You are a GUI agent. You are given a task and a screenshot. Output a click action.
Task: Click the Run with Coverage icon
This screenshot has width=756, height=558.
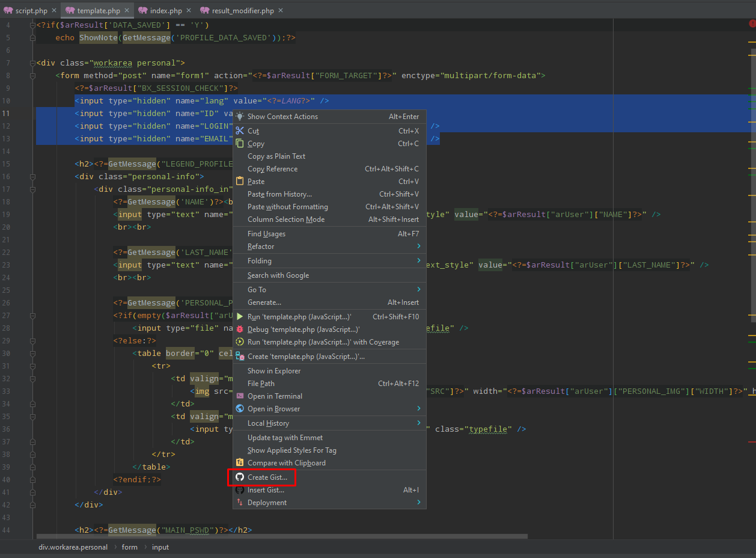click(240, 342)
